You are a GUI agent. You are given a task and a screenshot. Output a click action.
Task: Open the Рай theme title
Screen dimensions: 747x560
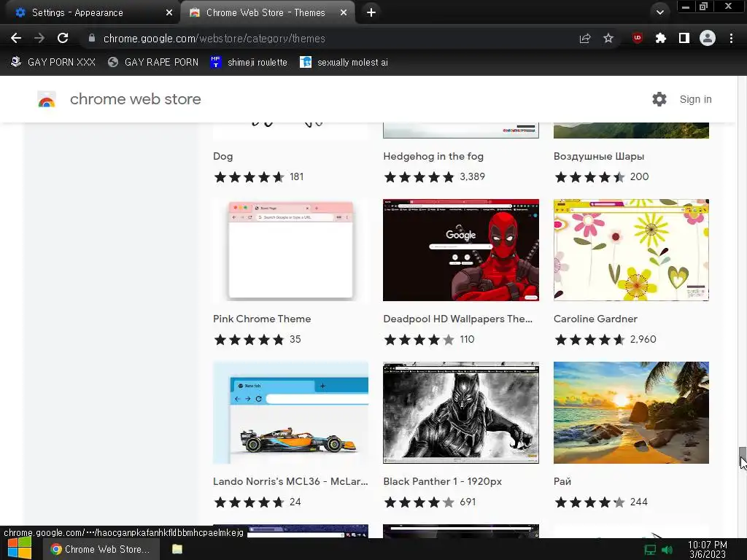click(562, 481)
